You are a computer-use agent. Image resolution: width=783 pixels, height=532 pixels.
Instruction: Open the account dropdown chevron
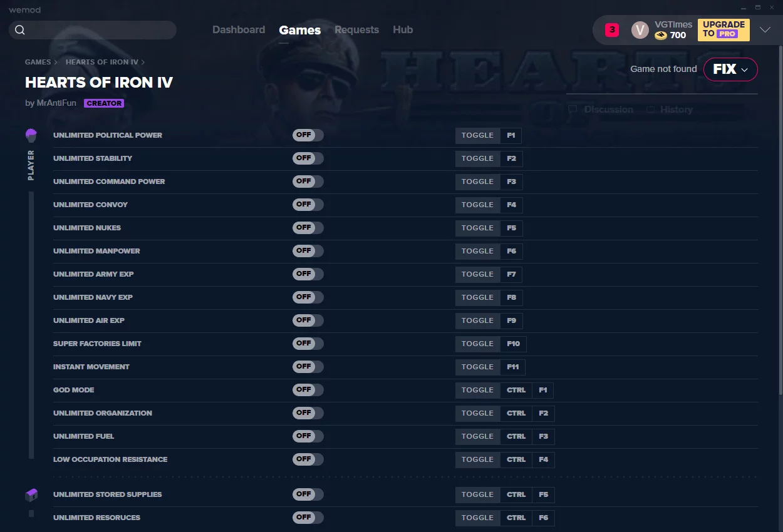tap(765, 30)
